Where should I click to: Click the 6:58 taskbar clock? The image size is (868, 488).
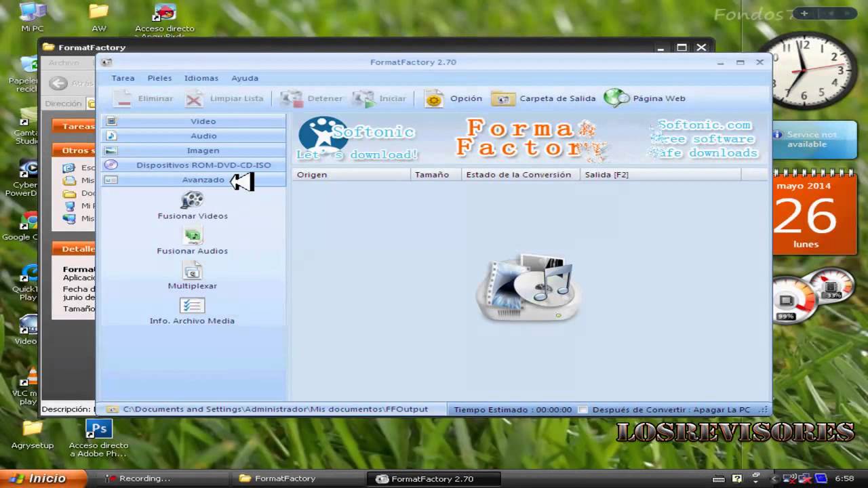click(844, 479)
